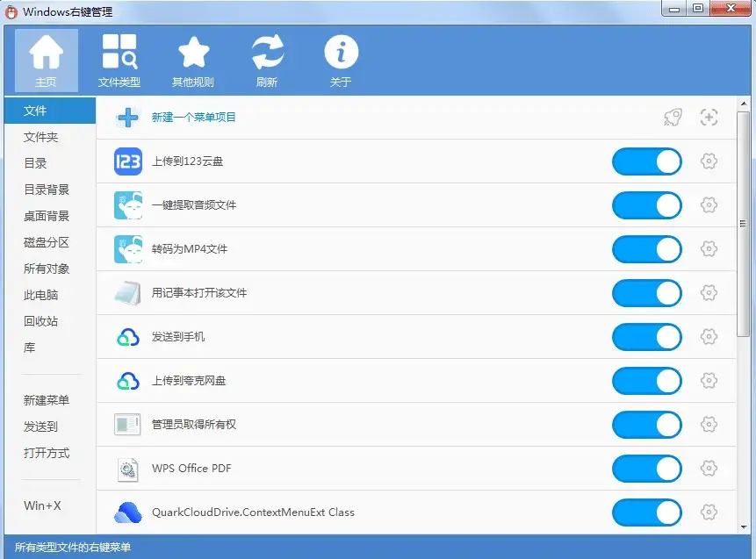This screenshot has height=559, width=756.
Task: Click the rocket icon in top row
Action: coord(673,118)
